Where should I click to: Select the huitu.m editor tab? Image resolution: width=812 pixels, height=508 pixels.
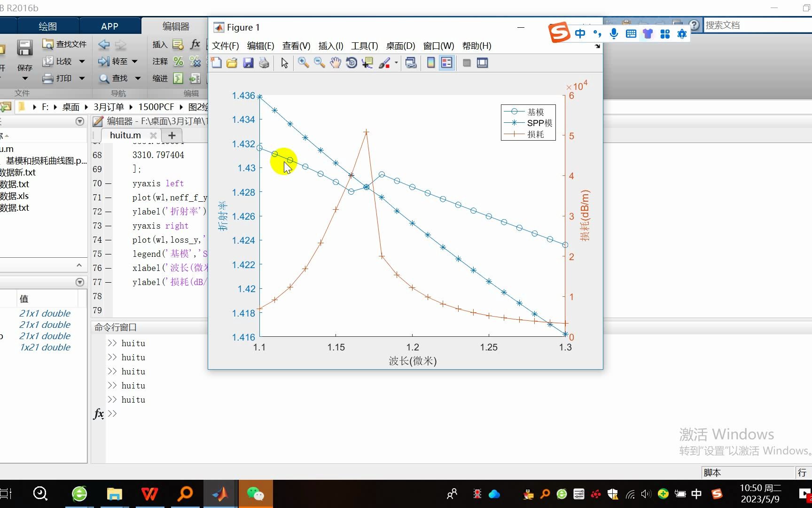click(x=125, y=135)
